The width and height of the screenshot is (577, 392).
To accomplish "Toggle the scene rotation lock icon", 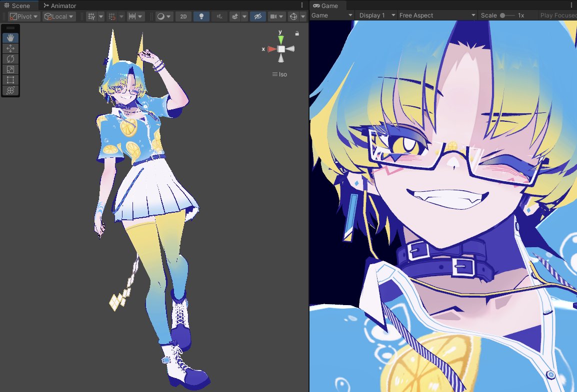I will click(x=297, y=33).
